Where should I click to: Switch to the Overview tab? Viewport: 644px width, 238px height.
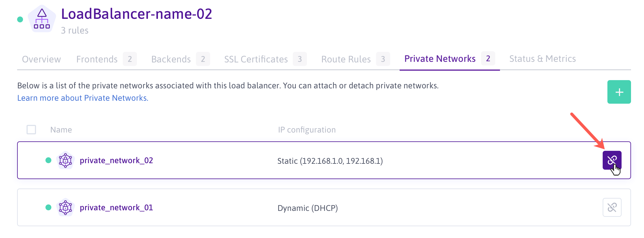pyautogui.click(x=41, y=59)
